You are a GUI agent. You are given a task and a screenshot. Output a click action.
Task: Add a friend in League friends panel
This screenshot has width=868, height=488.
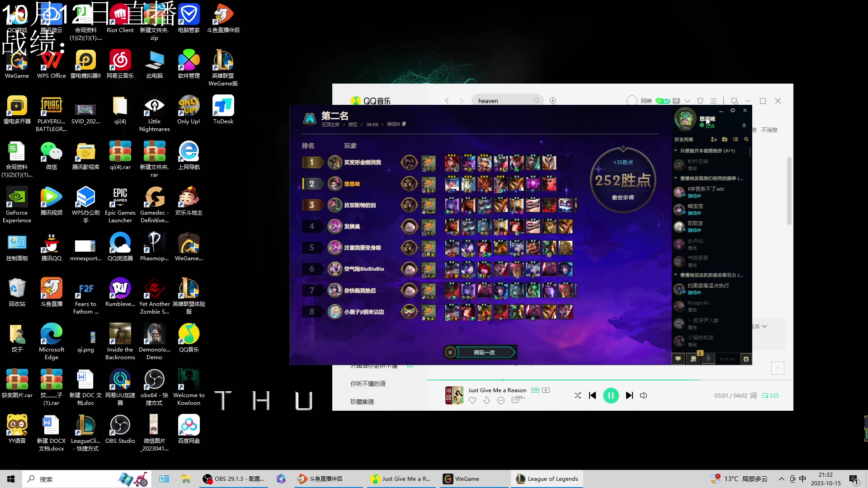coord(714,139)
